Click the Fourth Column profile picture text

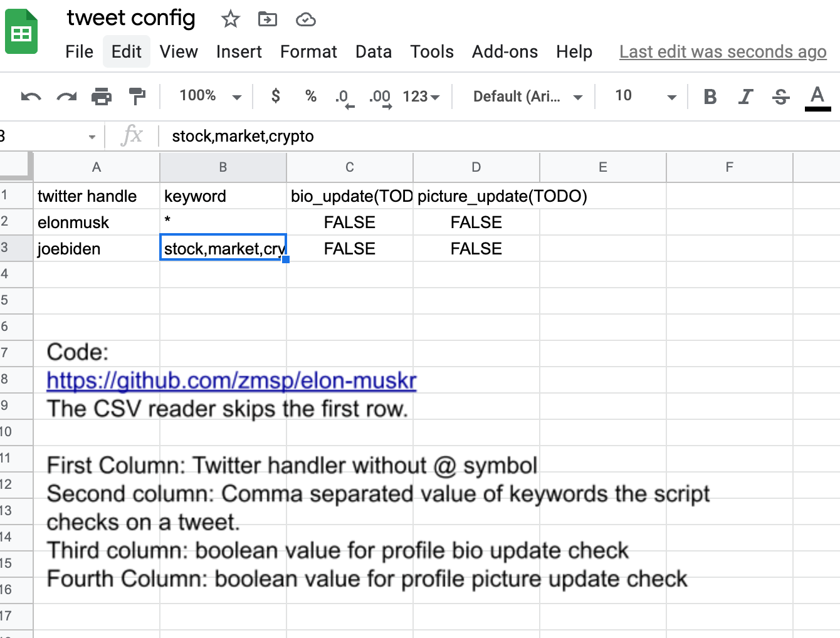pos(367,578)
